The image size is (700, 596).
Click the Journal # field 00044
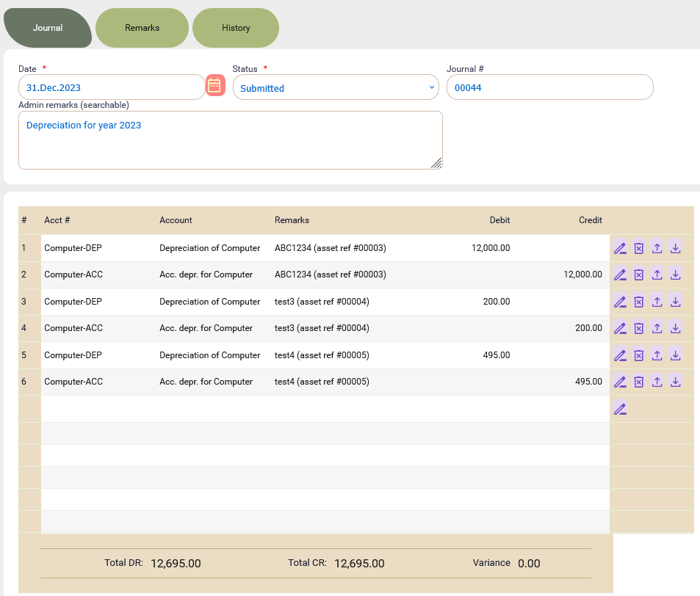[549, 87]
